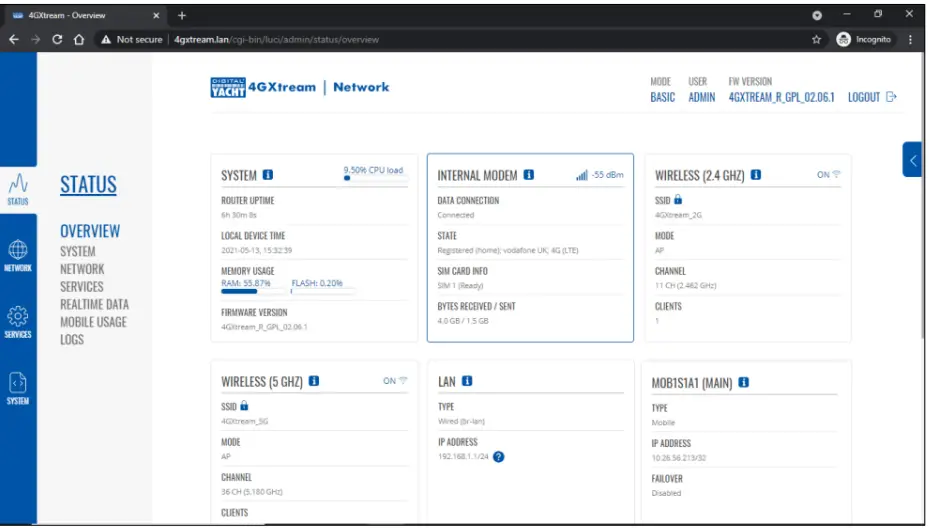Click the 2.4 GHz wireless ON wifi icon

836,175
